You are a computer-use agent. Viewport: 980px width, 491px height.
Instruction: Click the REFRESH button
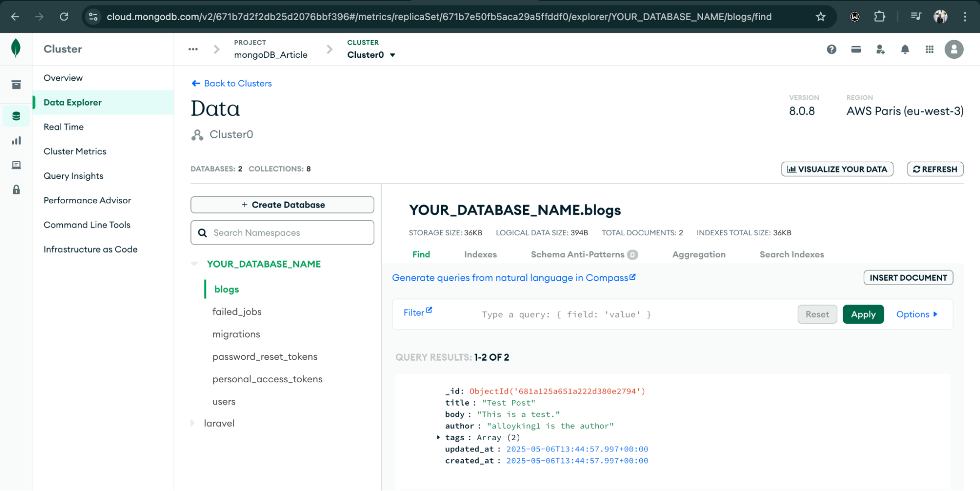pos(935,169)
